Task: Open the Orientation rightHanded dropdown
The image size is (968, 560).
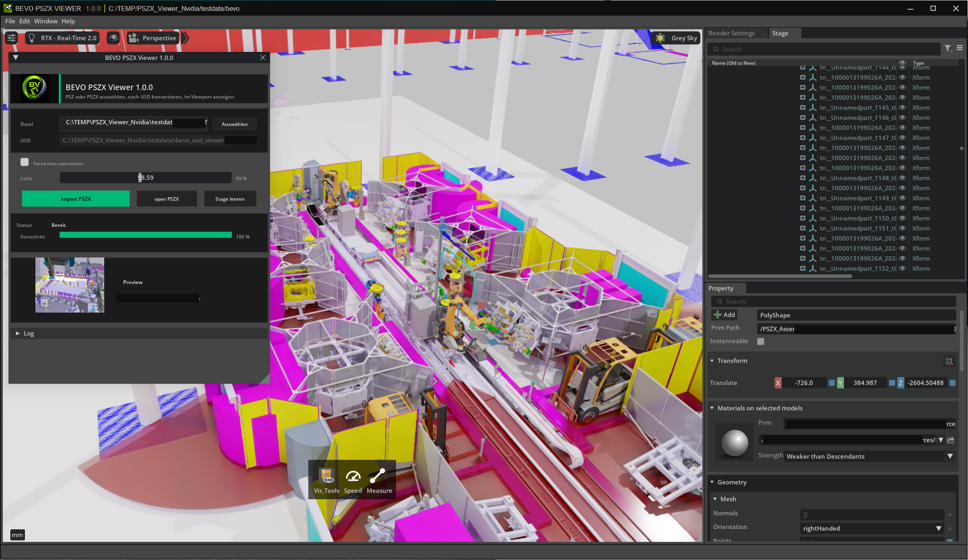Action: pyautogui.click(x=872, y=529)
